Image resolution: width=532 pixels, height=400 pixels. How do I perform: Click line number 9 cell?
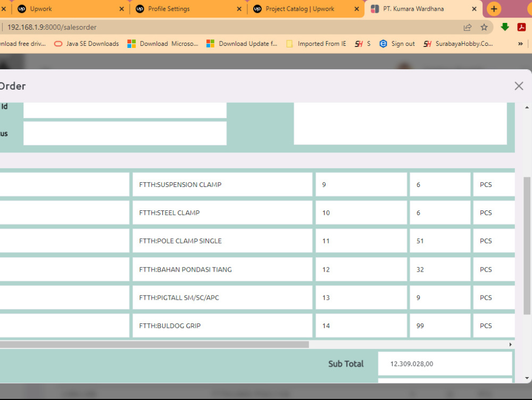(x=361, y=184)
